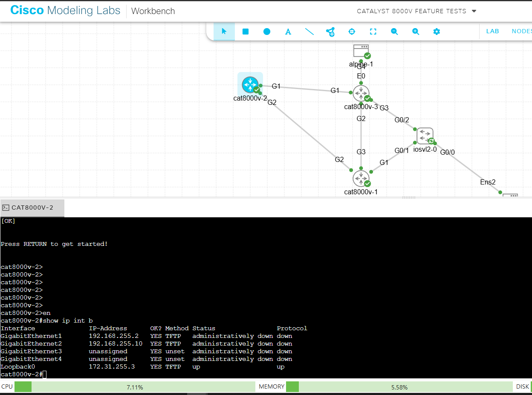Open the Catalyst 8000V Feature Tests dropdown

[x=416, y=11]
